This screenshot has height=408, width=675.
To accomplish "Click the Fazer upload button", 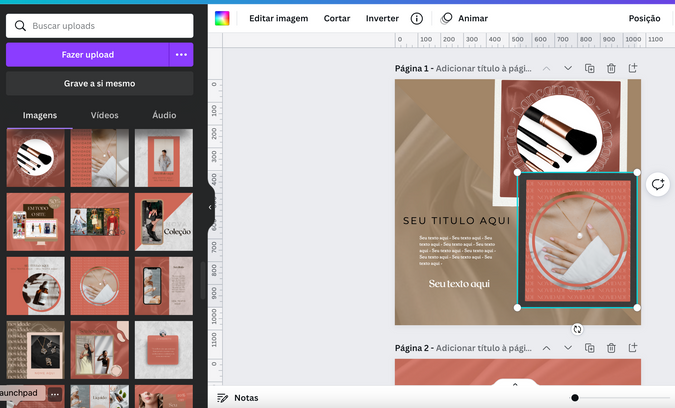I will pyautogui.click(x=87, y=55).
